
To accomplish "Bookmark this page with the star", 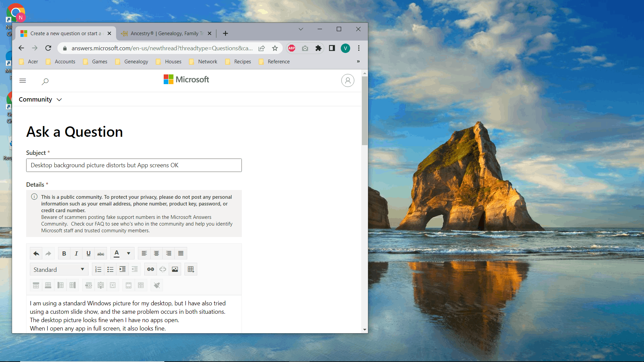I will [275, 48].
